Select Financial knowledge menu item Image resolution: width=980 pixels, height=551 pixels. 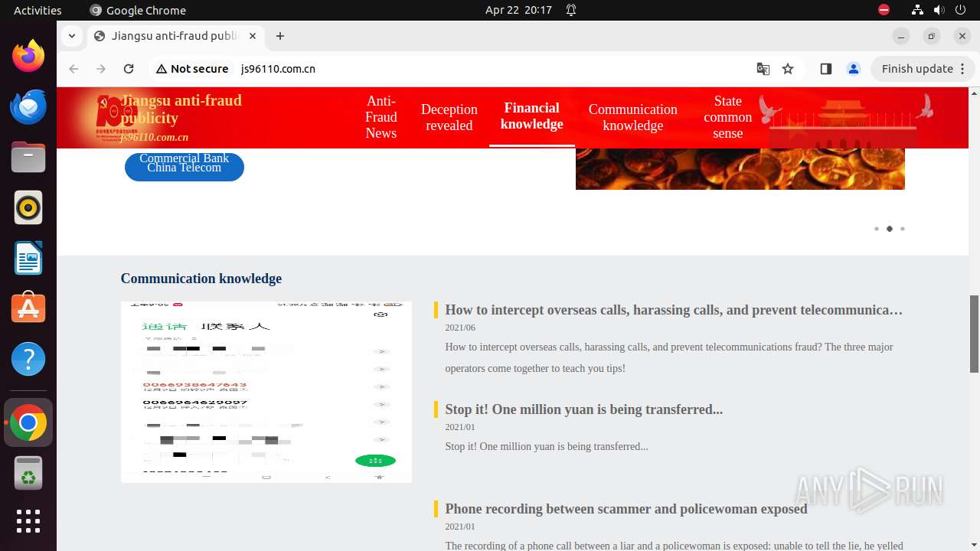[532, 116]
